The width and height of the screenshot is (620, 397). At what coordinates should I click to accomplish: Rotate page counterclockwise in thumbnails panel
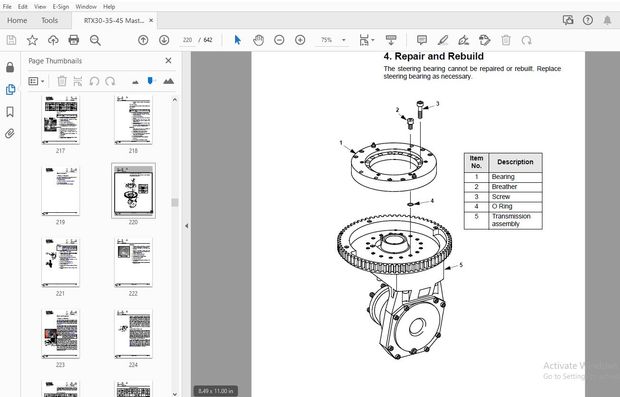click(94, 81)
